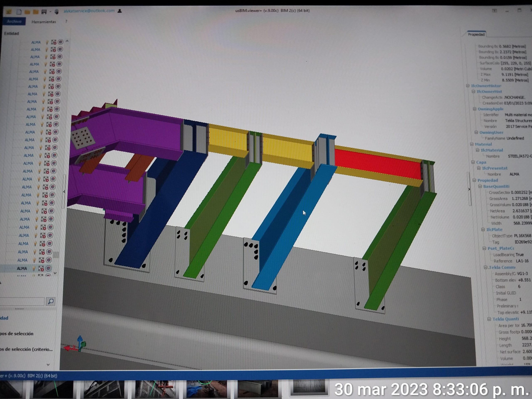Click the red beam in the 3D model
The width and height of the screenshot is (532, 399).
click(x=378, y=164)
